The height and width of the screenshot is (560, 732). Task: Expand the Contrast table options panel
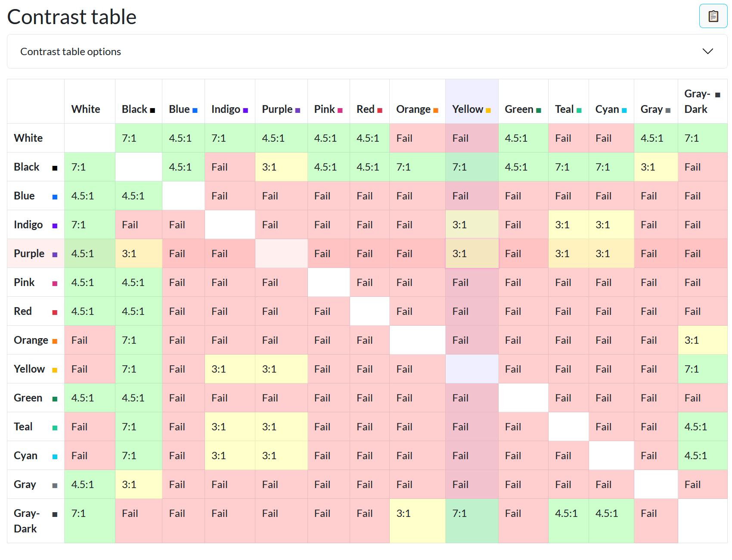367,51
